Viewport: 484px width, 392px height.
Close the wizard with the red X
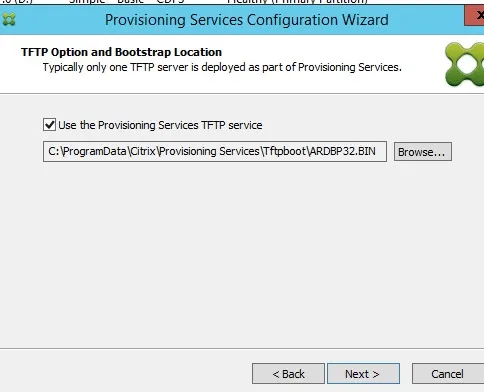click(475, 15)
